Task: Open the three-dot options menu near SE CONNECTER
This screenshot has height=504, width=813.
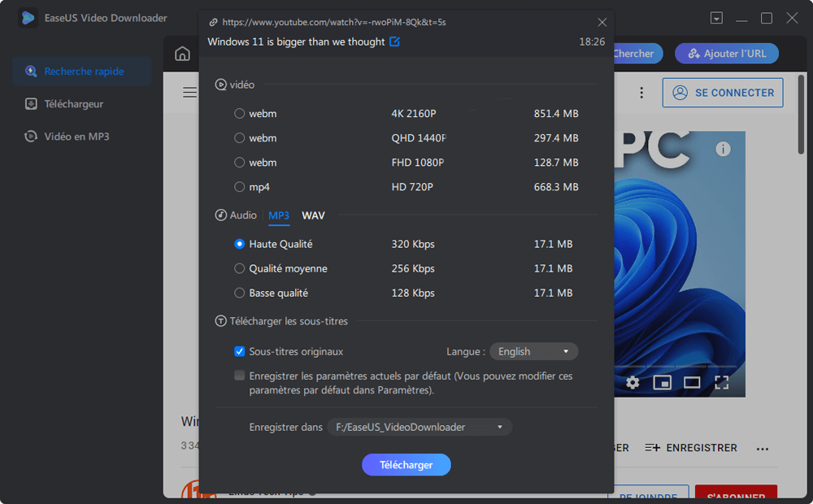Action: 641,92
